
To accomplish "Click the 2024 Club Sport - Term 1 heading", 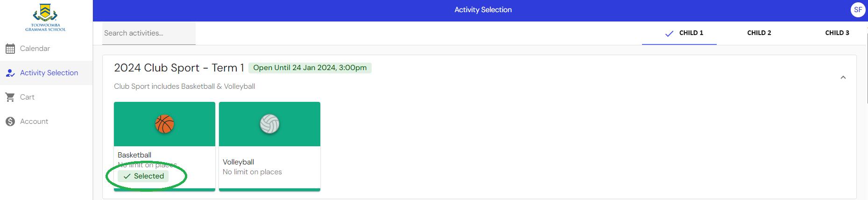I will click(x=179, y=68).
